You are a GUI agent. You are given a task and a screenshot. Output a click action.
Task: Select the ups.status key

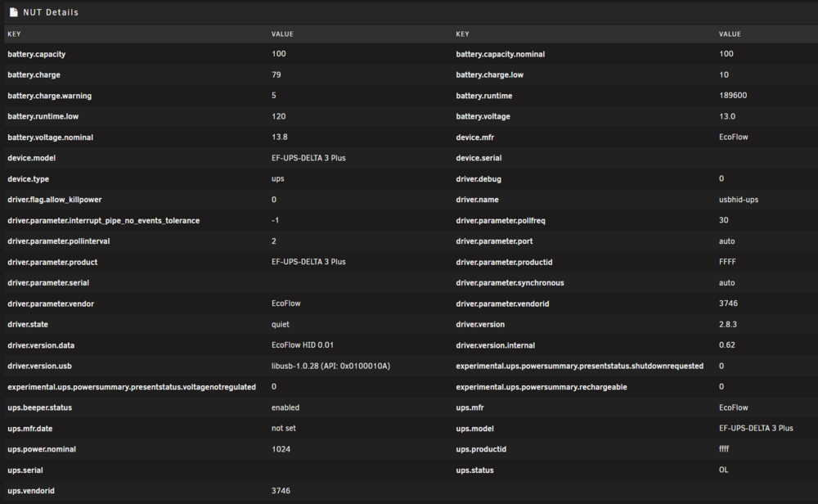point(474,470)
